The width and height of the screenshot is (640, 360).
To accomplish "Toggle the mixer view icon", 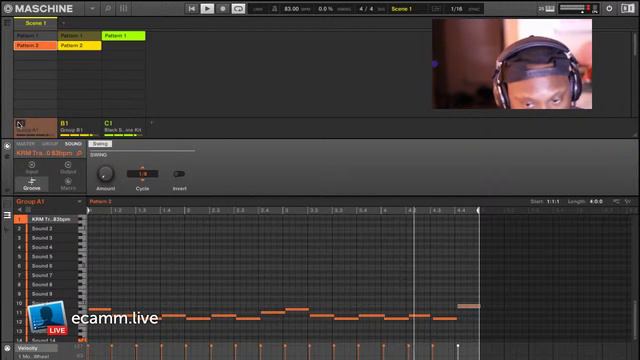I will click(x=123, y=9).
